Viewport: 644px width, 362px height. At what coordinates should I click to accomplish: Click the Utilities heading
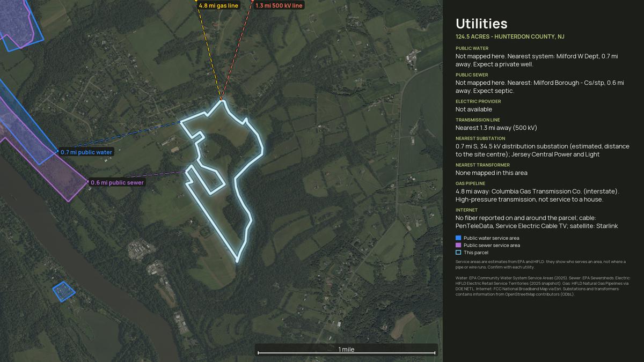pyautogui.click(x=481, y=24)
